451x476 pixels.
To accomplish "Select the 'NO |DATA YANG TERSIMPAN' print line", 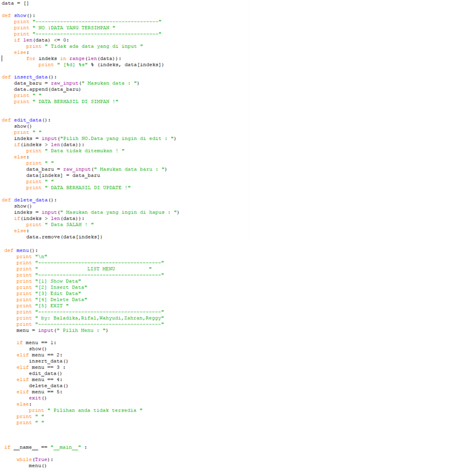I will click(x=64, y=28).
